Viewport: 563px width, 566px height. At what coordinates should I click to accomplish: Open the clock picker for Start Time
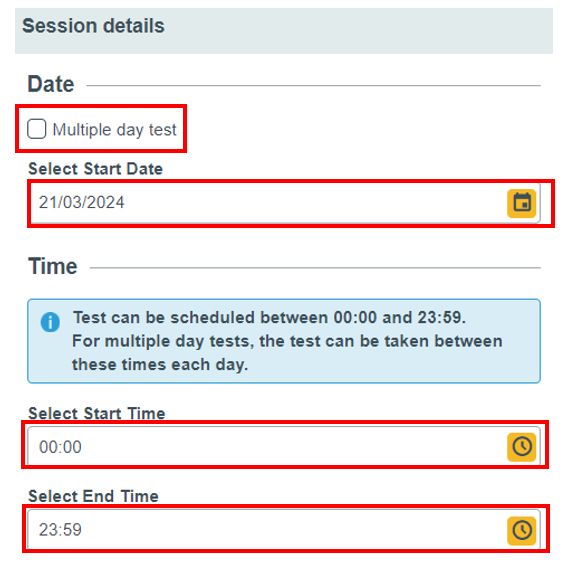tap(521, 447)
